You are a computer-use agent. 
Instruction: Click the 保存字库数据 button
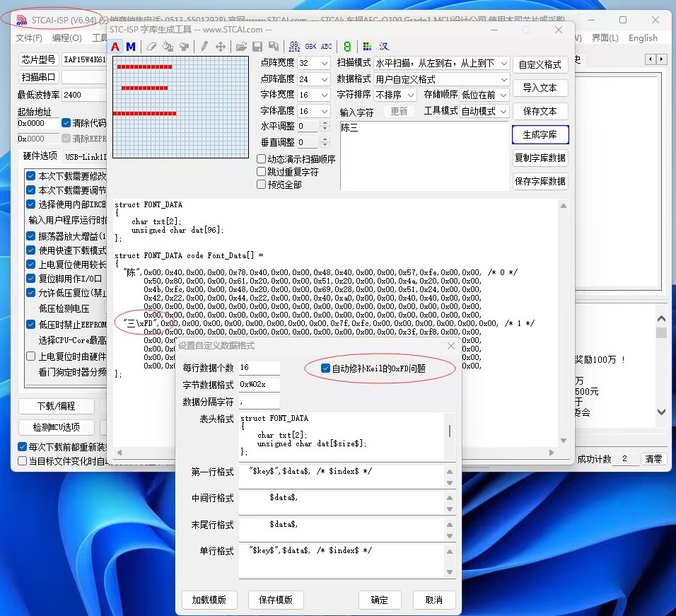[540, 181]
